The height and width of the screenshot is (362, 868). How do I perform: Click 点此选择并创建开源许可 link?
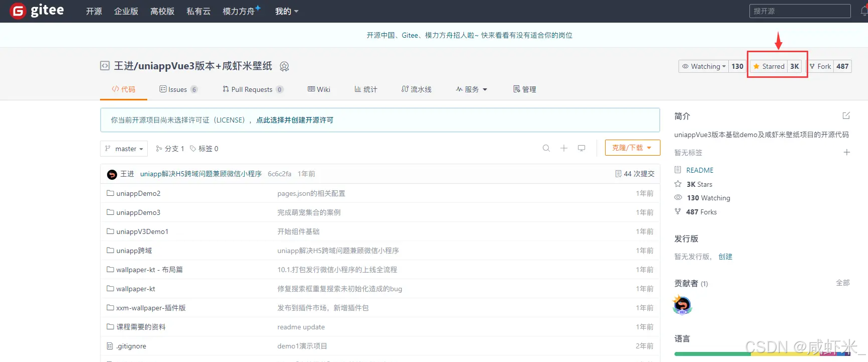pos(295,120)
